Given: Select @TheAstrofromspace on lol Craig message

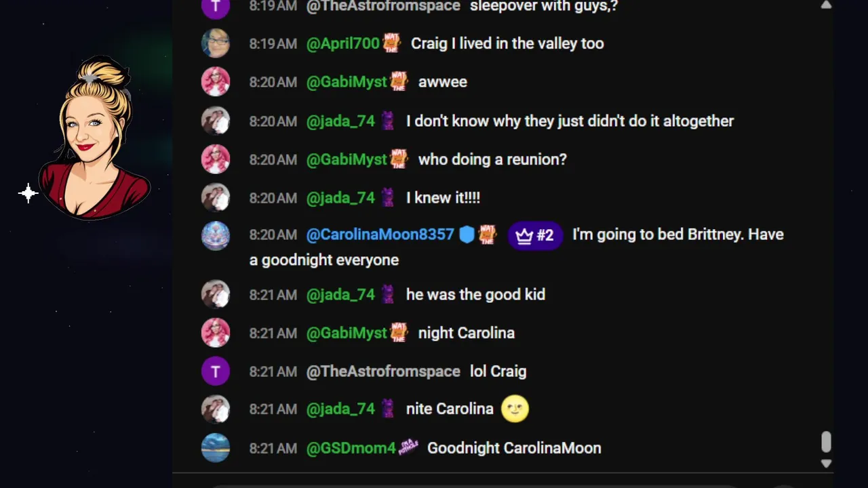Looking at the screenshot, I should [x=383, y=371].
